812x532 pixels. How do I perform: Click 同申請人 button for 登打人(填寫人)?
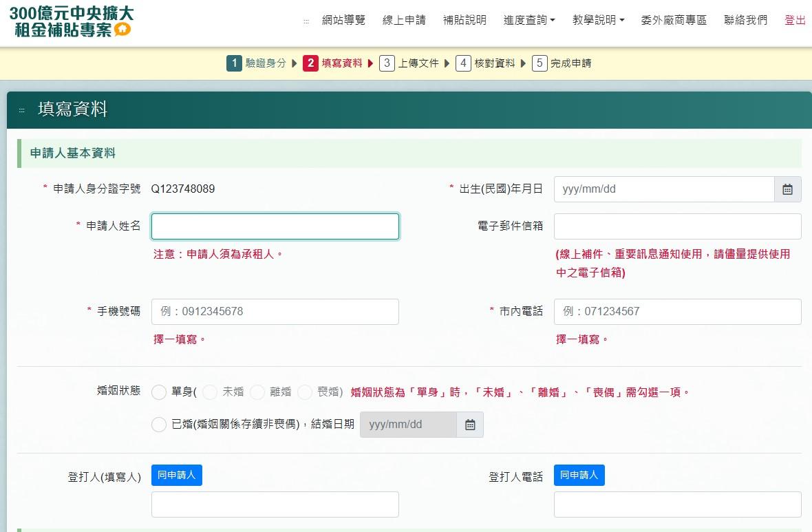[x=177, y=475]
